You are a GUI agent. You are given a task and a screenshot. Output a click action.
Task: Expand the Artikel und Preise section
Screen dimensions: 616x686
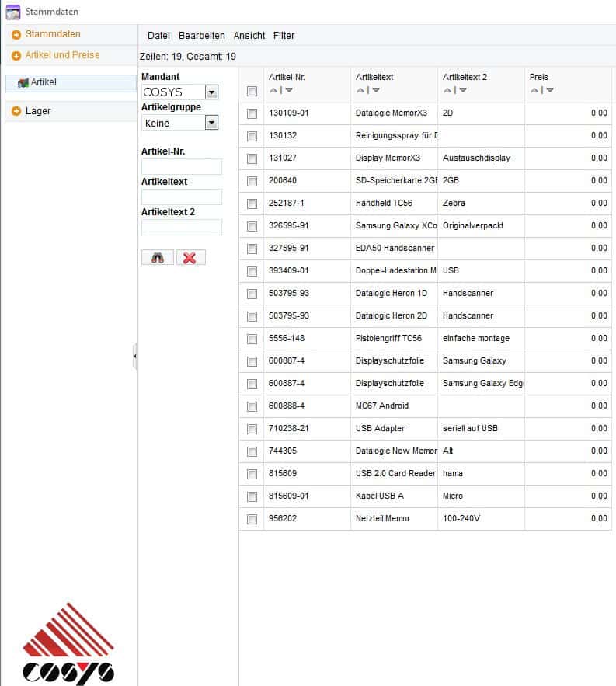pos(71,56)
